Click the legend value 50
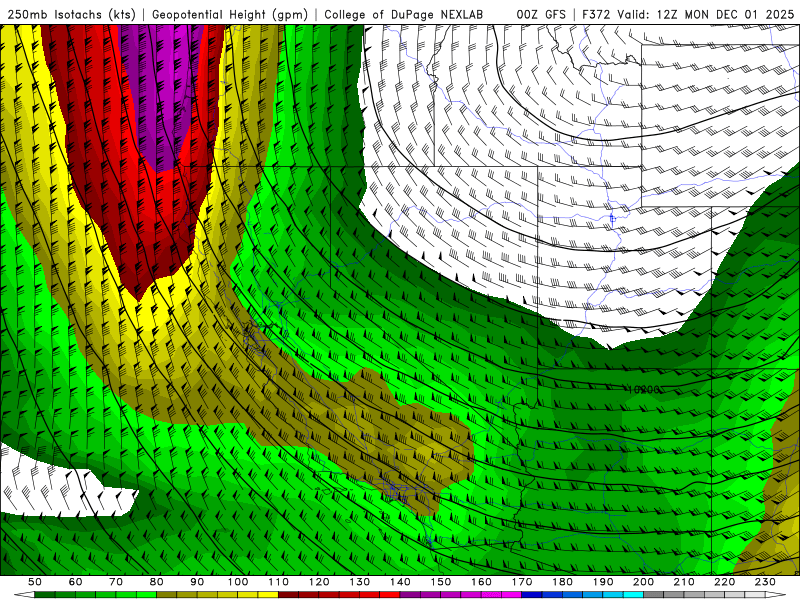This screenshot has height=600, width=800. pos(35,582)
